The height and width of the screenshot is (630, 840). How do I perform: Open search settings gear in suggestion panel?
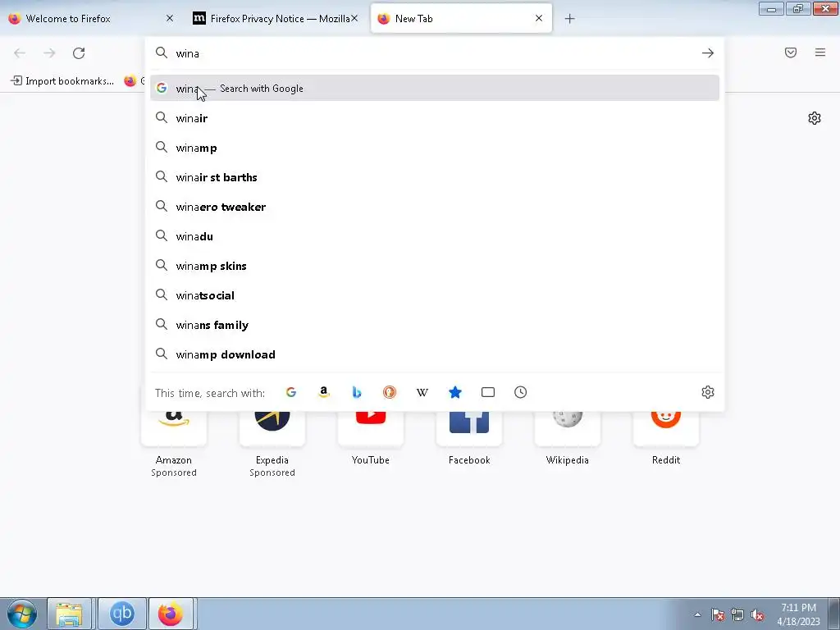[x=708, y=392]
